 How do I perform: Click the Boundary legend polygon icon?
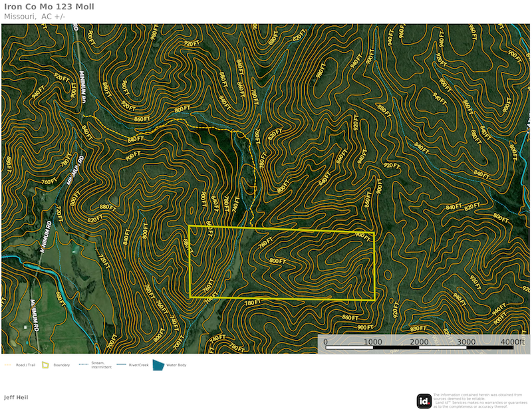pos(45,365)
